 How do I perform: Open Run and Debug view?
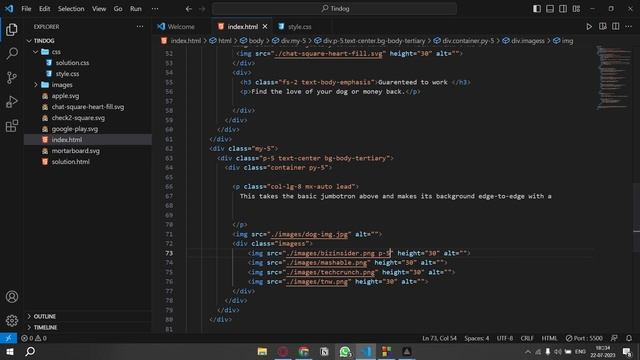point(12,102)
